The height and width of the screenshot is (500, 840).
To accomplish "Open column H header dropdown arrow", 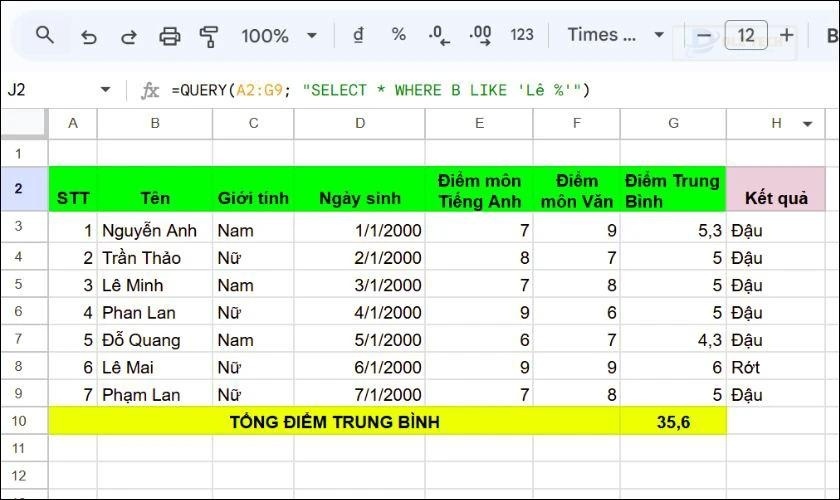I will [x=807, y=124].
